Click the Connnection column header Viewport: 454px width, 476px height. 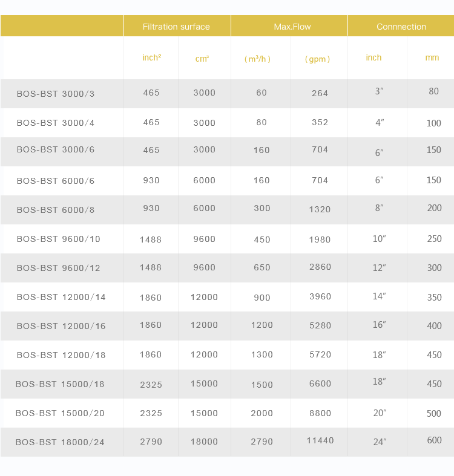(401, 27)
